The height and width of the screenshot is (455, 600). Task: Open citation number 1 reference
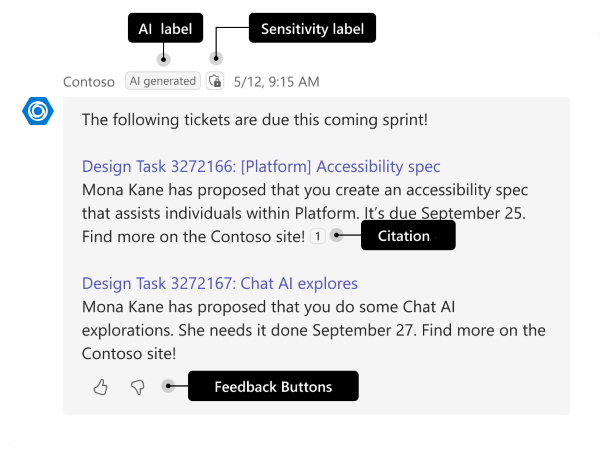coord(317,236)
